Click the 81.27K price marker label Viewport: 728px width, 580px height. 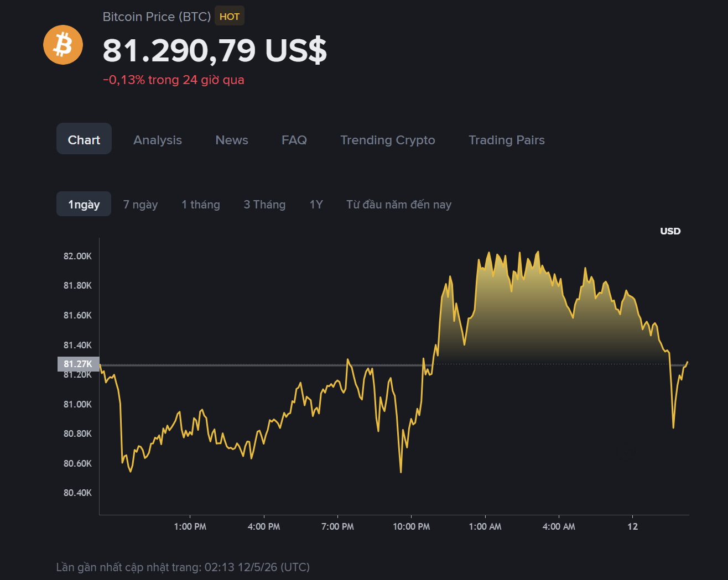(x=78, y=364)
